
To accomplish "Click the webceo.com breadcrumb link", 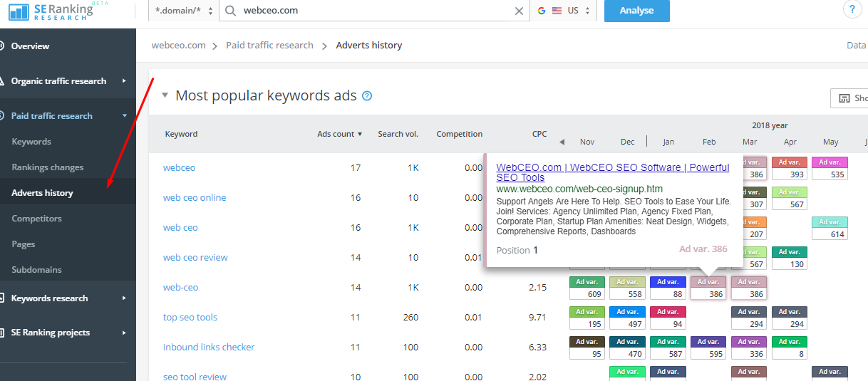I will tap(178, 45).
